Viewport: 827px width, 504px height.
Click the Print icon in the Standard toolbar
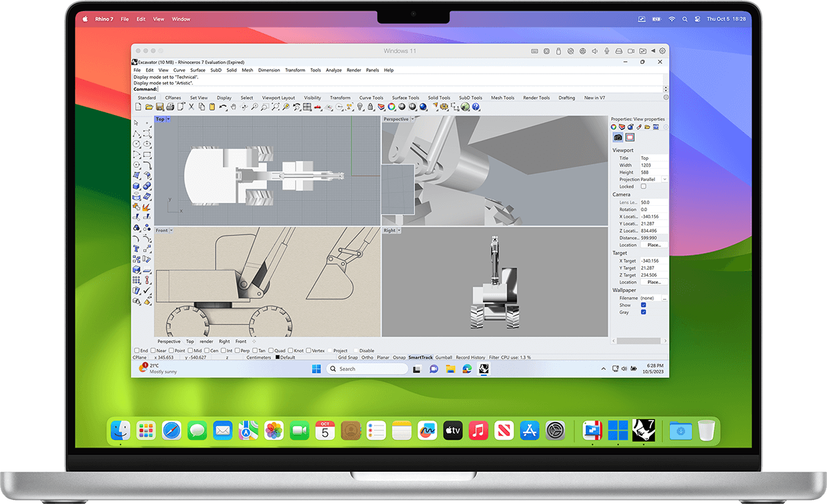[x=170, y=107]
